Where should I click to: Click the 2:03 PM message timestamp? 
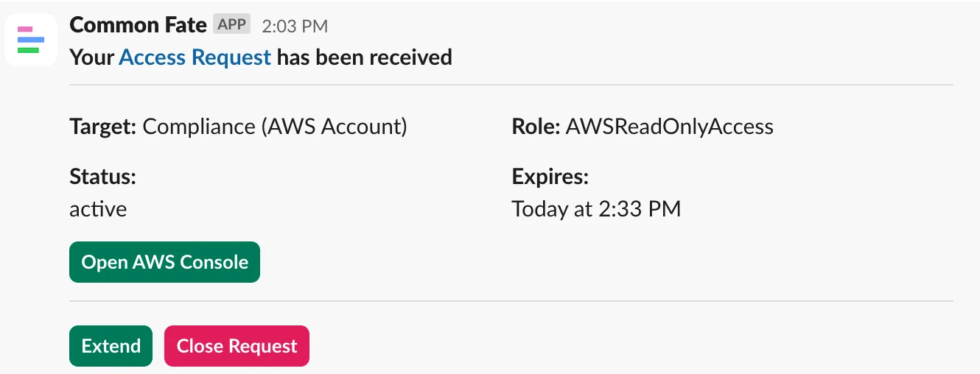[x=295, y=27]
